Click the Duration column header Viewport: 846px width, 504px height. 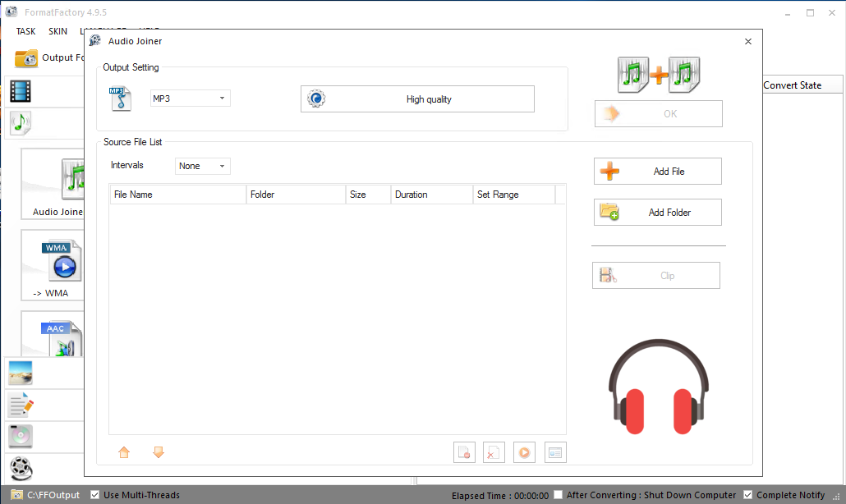click(x=432, y=195)
